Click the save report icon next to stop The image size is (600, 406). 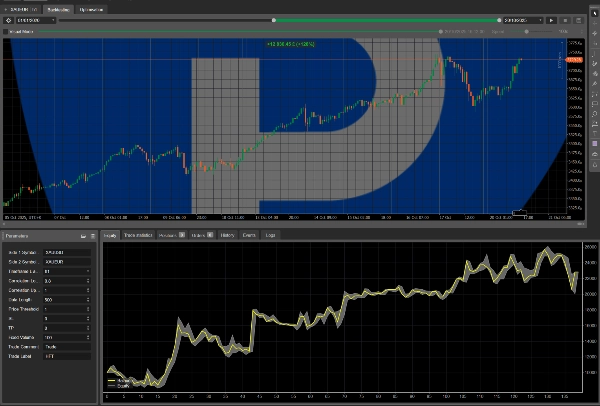579,20
